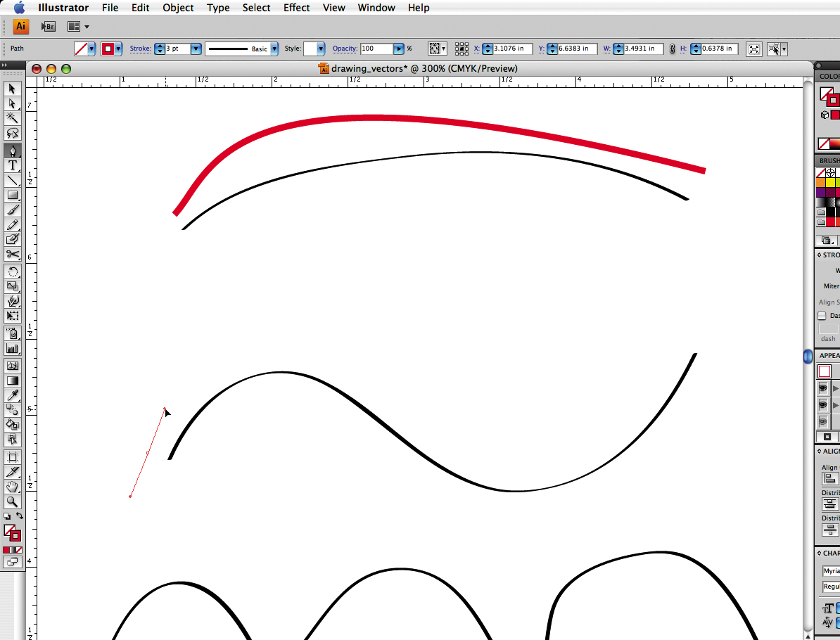Toggle first eye icon in Appearance panel

click(823, 388)
